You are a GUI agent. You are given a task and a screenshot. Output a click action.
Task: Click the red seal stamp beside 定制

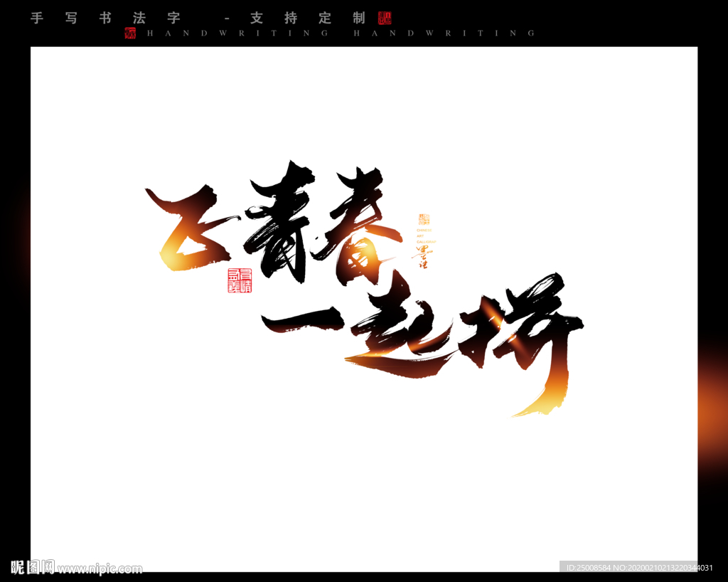point(386,18)
